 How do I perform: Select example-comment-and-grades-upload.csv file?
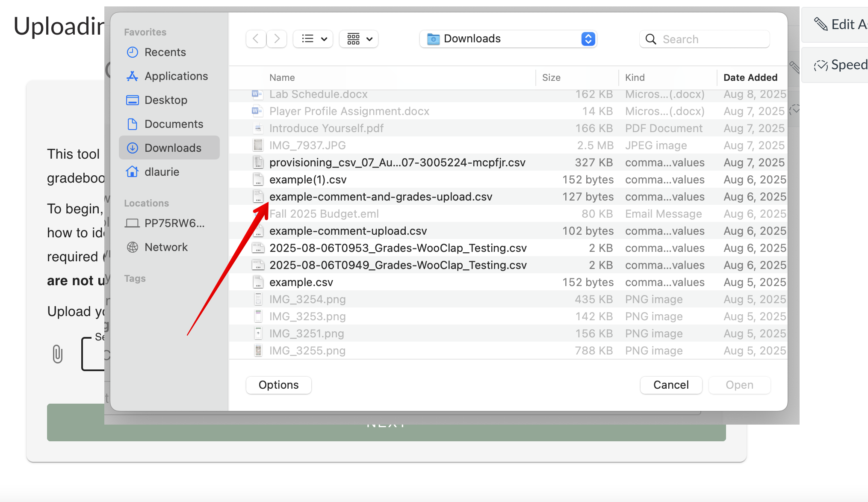[x=380, y=197]
